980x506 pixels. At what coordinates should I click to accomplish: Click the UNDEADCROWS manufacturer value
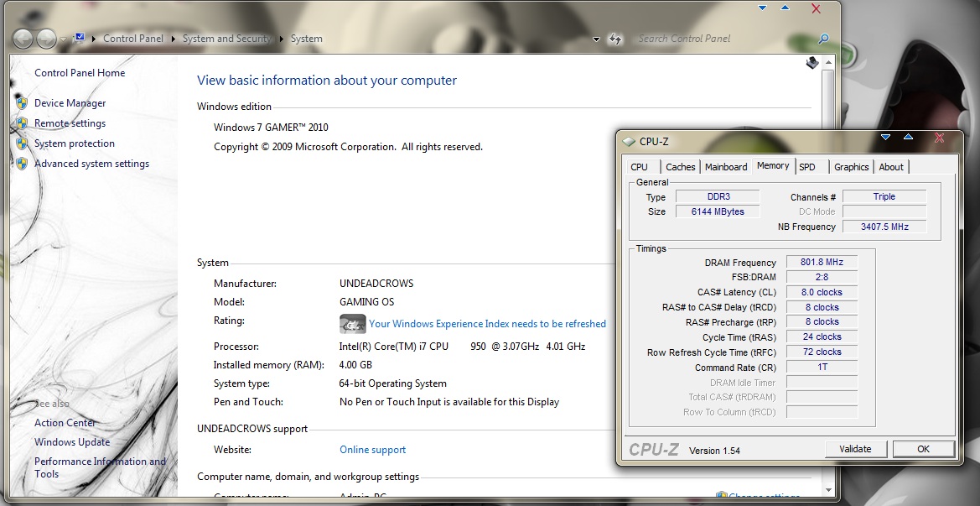[376, 284]
